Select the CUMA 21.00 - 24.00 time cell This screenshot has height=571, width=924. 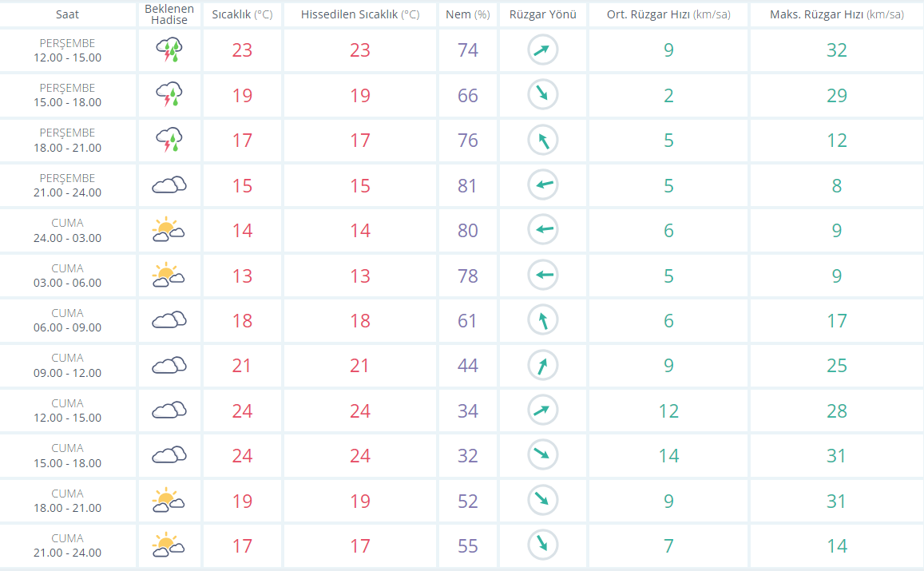tap(67, 545)
